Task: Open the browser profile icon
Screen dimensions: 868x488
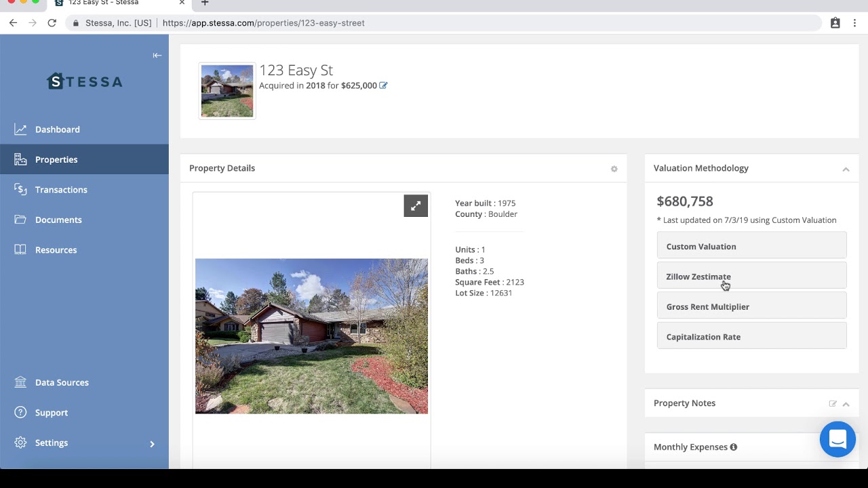Action: 835,23
